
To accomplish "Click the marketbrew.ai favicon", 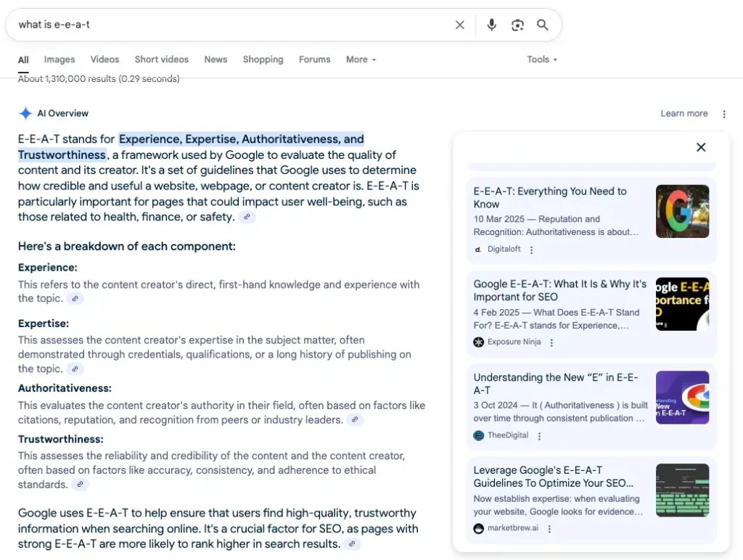I will 479,528.
